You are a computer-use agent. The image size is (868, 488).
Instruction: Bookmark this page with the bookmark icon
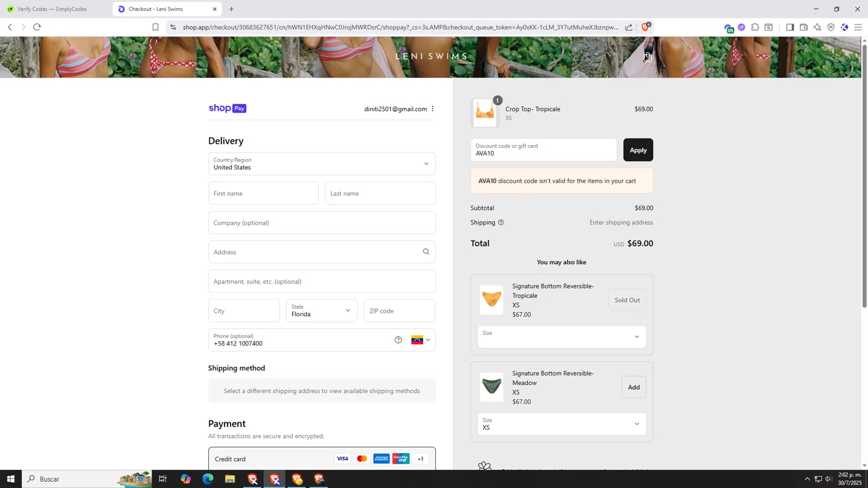pyautogui.click(x=155, y=27)
